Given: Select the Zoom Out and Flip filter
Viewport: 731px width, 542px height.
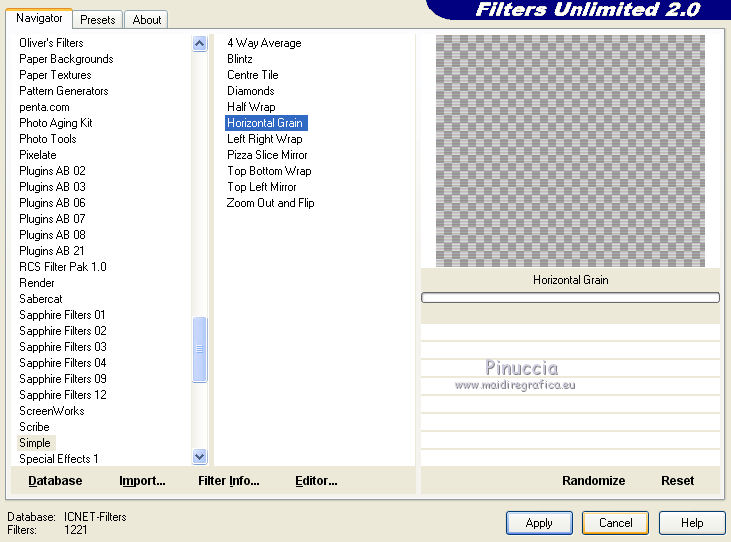Looking at the screenshot, I should coord(270,203).
